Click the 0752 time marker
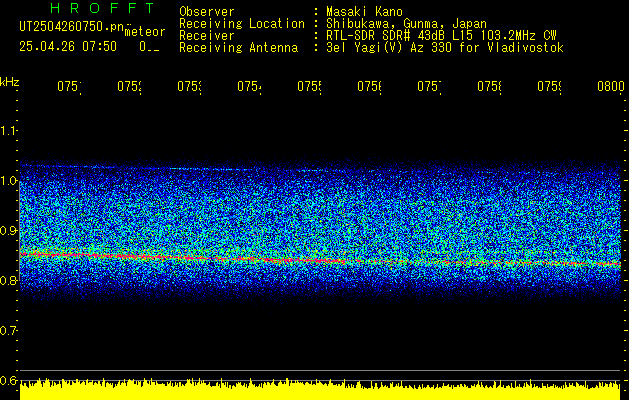 [x=129, y=86]
